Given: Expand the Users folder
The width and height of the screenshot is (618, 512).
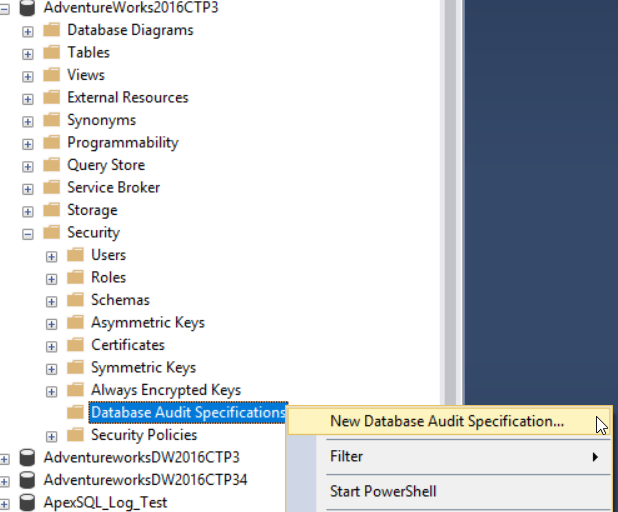Looking at the screenshot, I should pyautogui.click(x=52, y=256).
